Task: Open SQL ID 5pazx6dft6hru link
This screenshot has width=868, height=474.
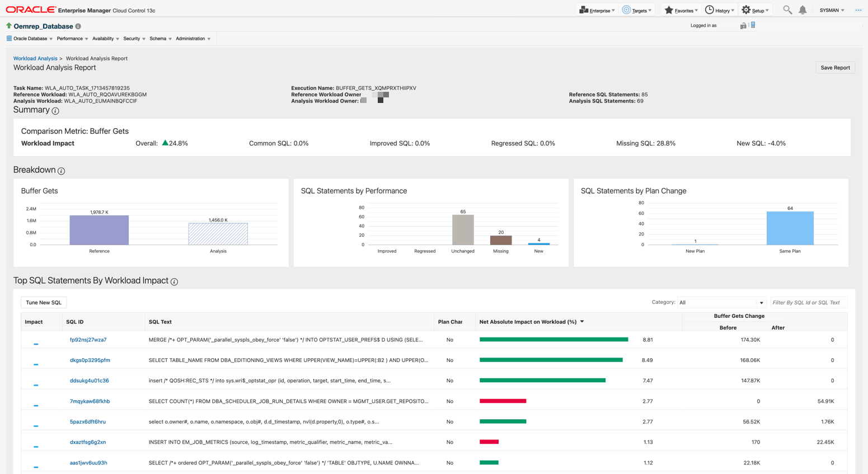Action: [87, 422]
